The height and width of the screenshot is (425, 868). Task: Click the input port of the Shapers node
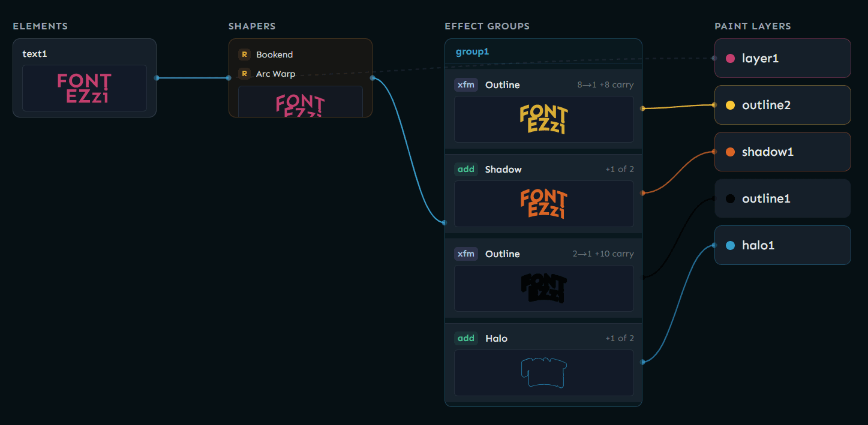click(229, 78)
